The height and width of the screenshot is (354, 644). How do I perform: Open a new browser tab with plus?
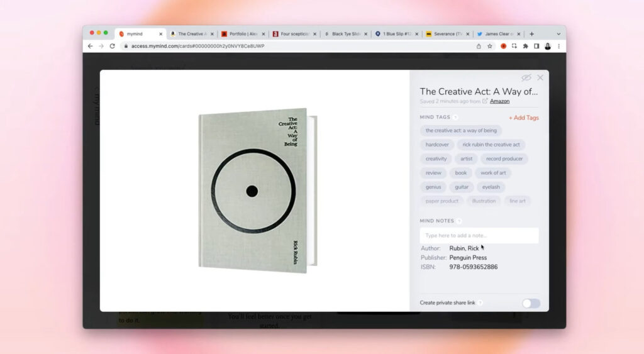click(531, 34)
